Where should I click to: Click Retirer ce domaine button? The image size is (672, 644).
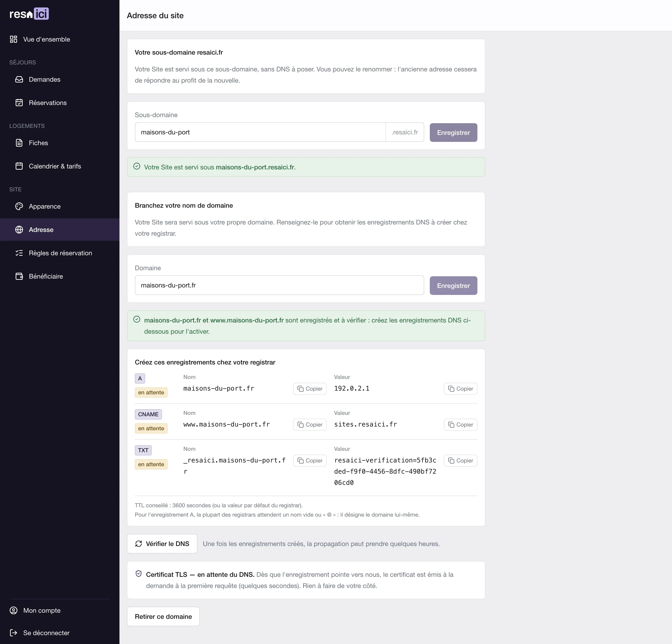163,616
